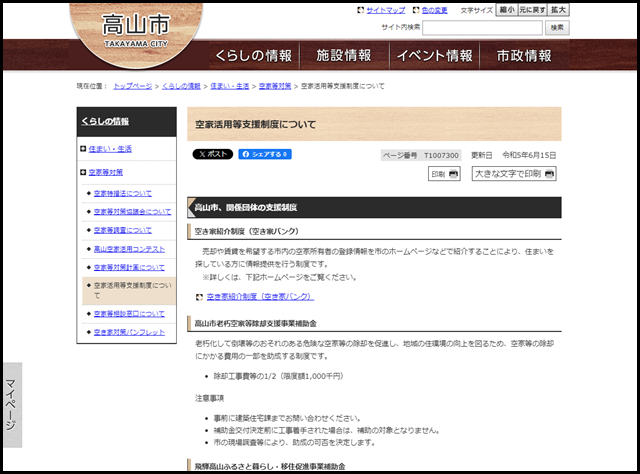
Task: Click the 高山市、関係団体の支援制度 heading
Action: click(x=245, y=207)
